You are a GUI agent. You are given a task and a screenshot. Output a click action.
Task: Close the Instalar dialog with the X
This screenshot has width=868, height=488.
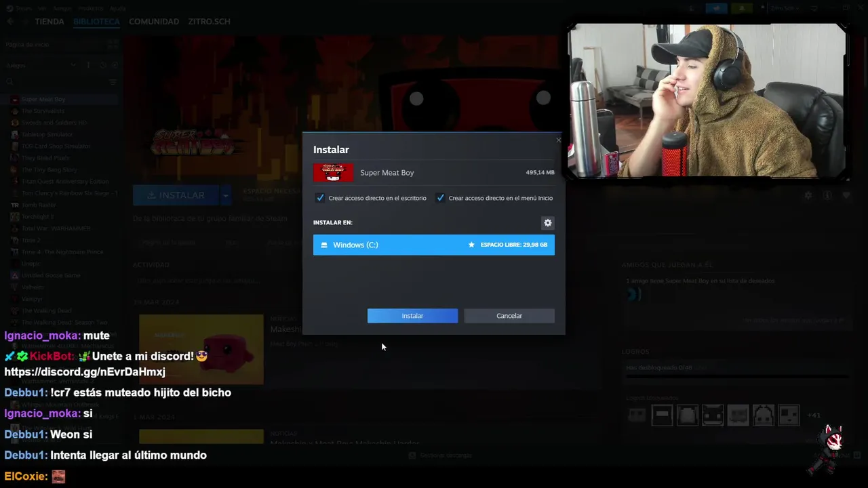point(558,140)
